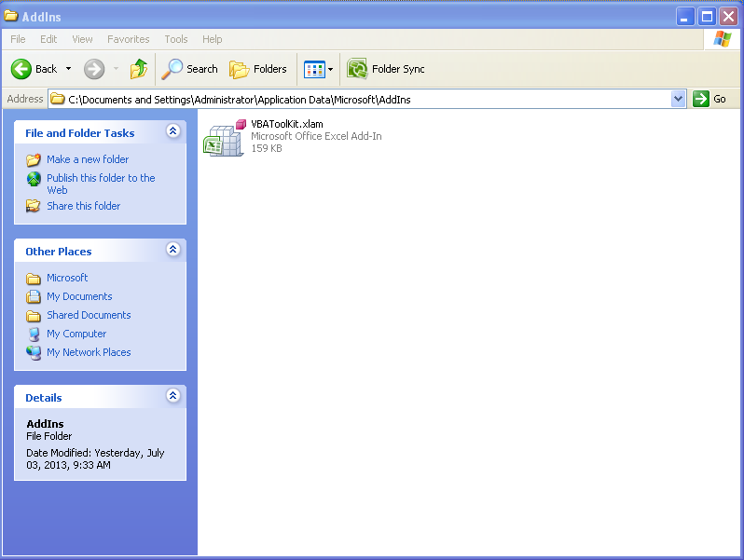This screenshot has height=560, width=744.
Task: Launch Folder Sync from toolbar
Action: click(x=385, y=69)
